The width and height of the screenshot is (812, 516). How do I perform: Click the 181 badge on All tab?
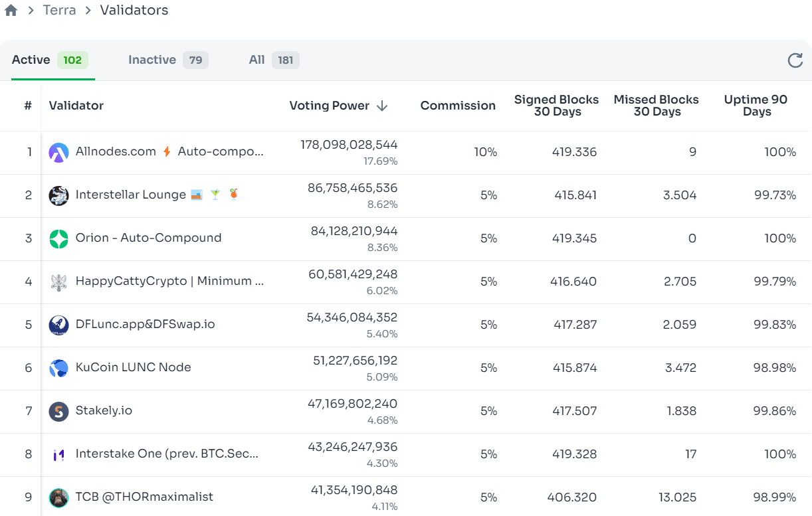click(x=286, y=60)
